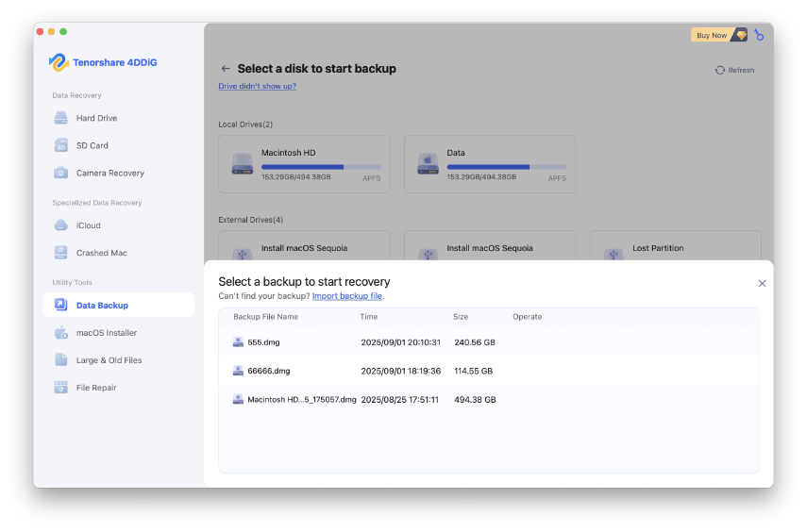
Task: Open the Hard Drive recovery section
Action: (119, 118)
